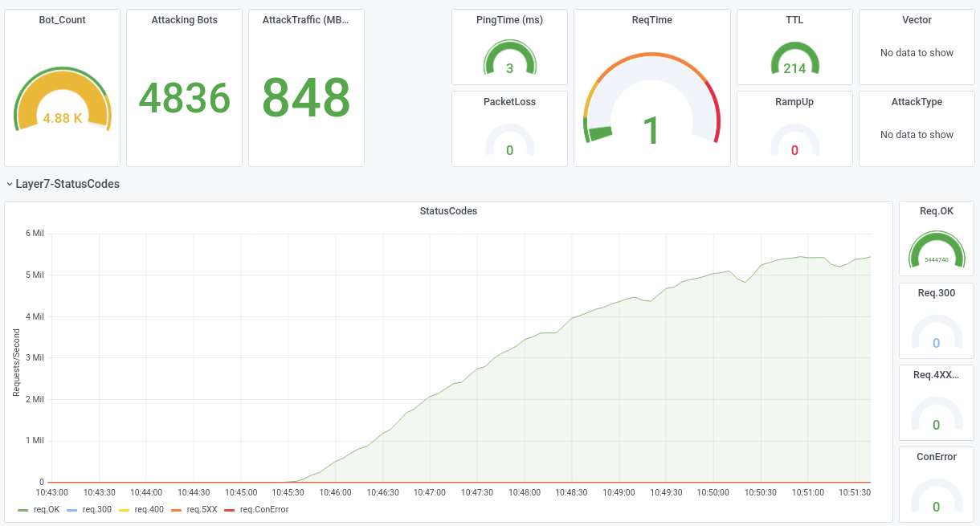Click 'No data to show' in AttackType panel
The height and width of the screenshot is (526, 980).
pyautogui.click(x=917, y=135)
